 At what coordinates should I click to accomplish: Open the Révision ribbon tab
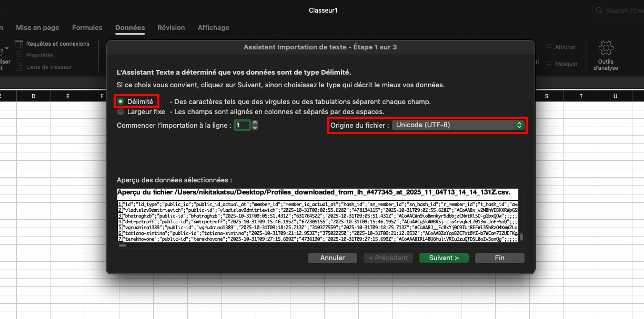(171, 27)
